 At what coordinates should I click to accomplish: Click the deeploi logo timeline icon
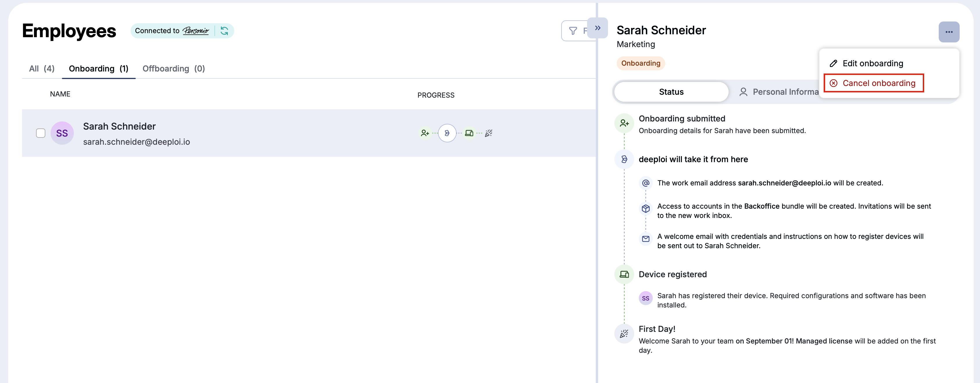624,159
